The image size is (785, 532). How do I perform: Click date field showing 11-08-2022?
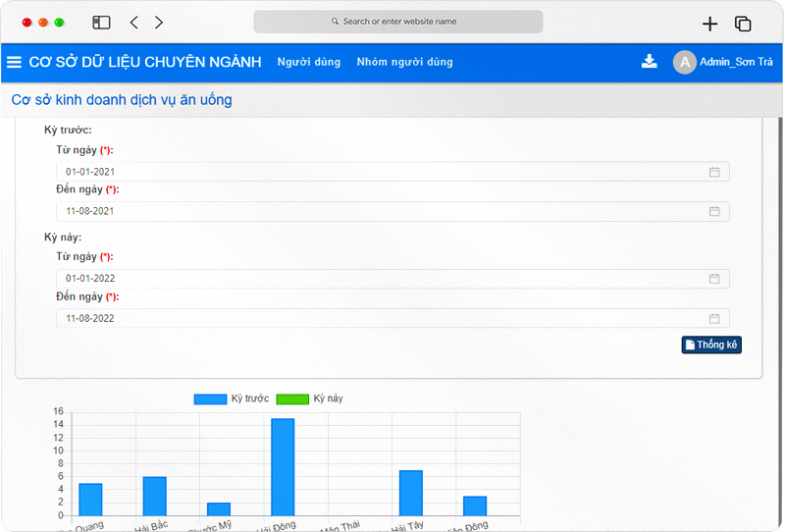[392, 318]
